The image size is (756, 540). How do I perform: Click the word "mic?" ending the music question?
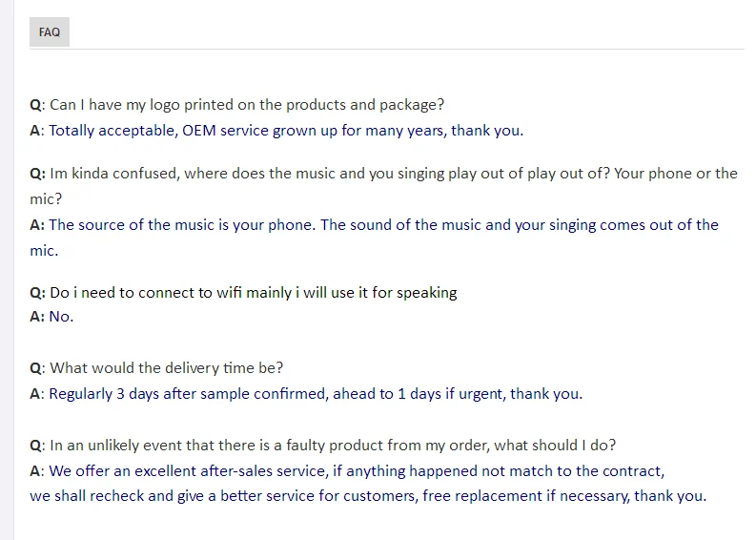[45, 199]
